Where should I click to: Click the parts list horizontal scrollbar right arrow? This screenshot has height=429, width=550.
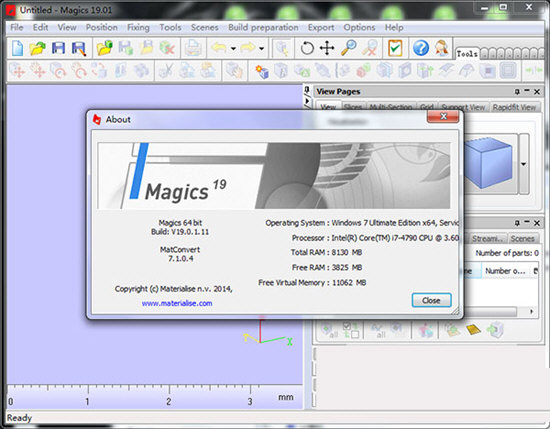[531, 311]
